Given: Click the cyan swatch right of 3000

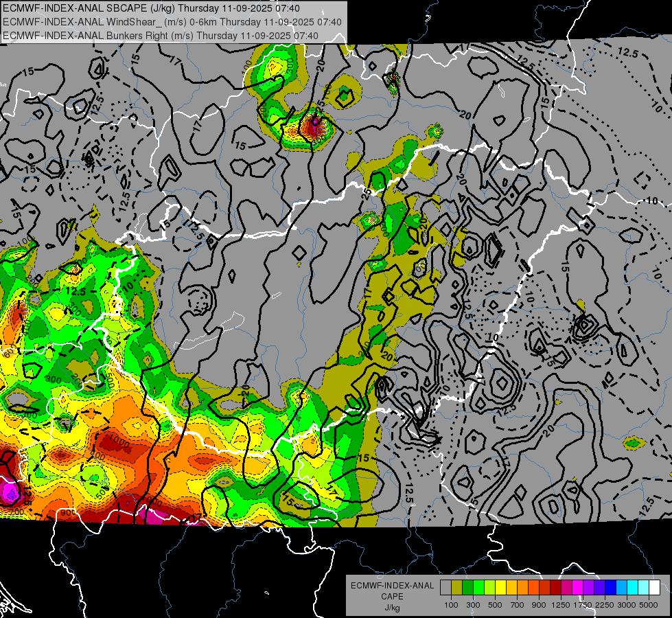Looking at the screenshot, I should (x=633, y=588).
